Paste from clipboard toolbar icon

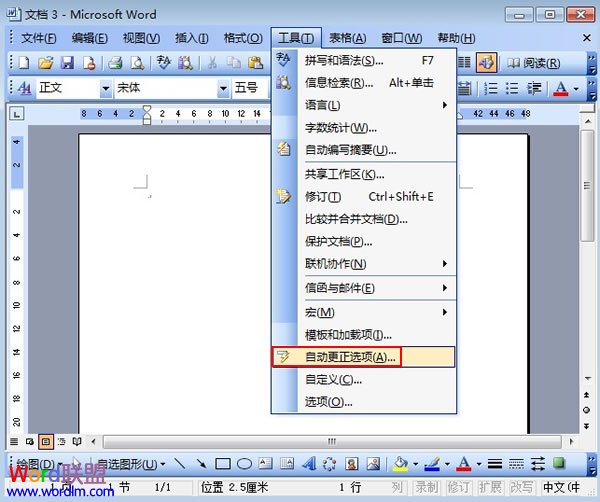pos(256,63)
